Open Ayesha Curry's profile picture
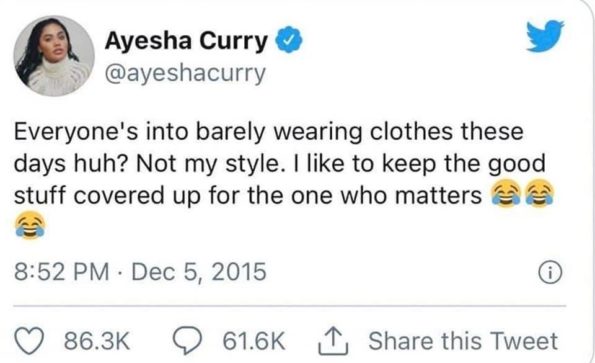 click(x=54, y=56)
